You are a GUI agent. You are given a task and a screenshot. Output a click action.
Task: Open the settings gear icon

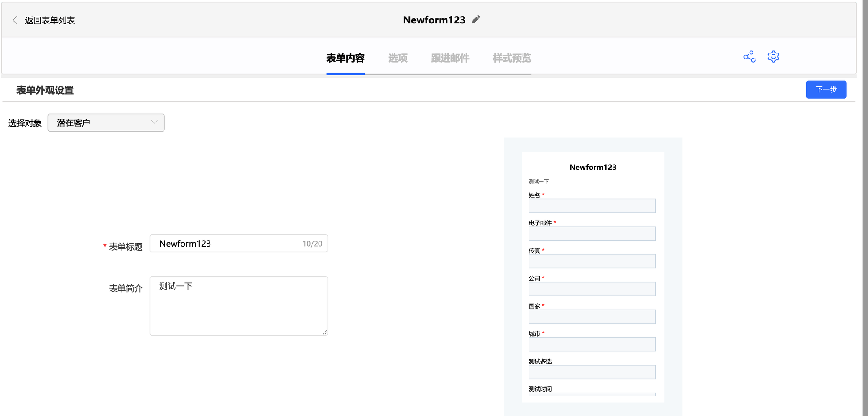click(x=773, y=57)
